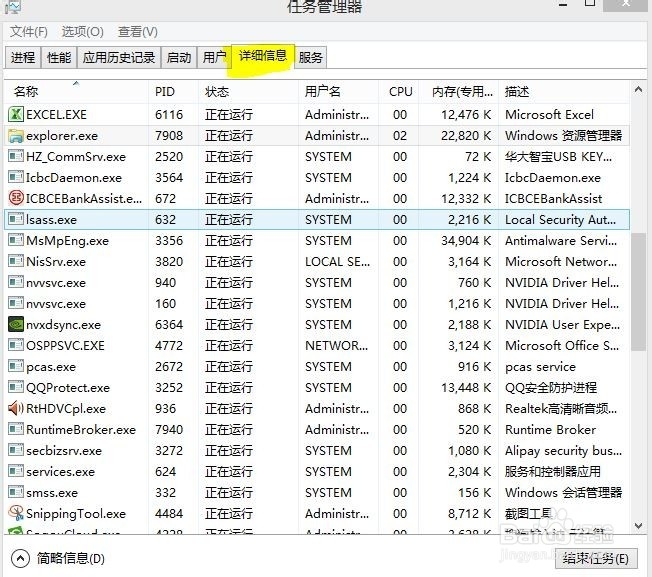Click memory value 13,448 K
The width and height of the screenshot is (652, 577).
[466, 387]
